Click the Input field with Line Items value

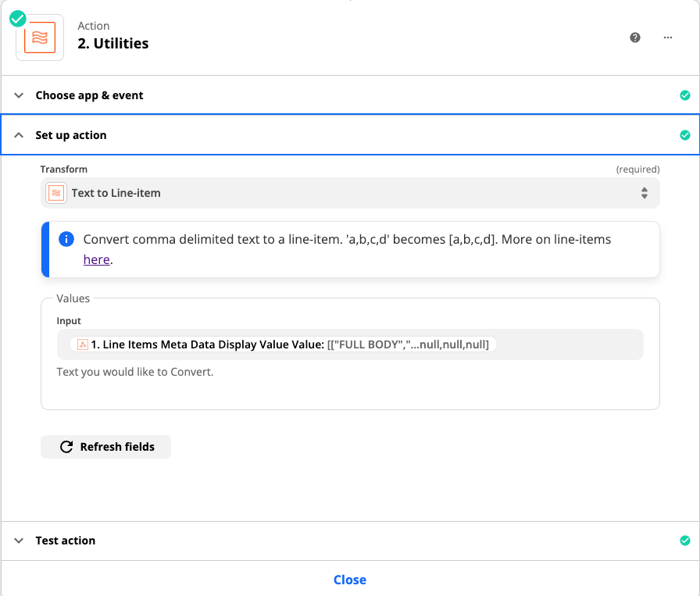coord(350,344)
